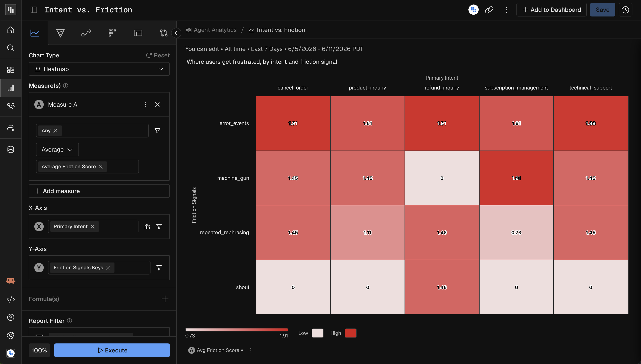Select the Table report tab
Image resolution: width=641 pixels, height=364 pixels.
[x=138, y=33]
